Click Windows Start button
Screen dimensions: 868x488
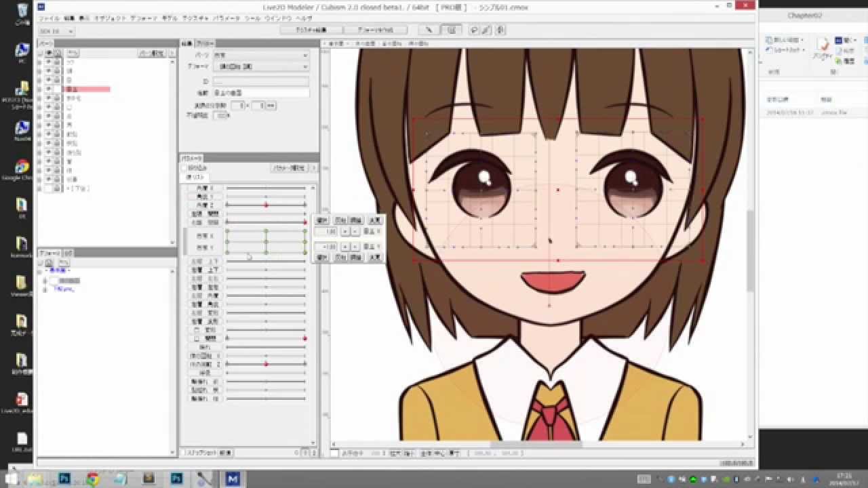pyautogui.click(x=11, y=479)
